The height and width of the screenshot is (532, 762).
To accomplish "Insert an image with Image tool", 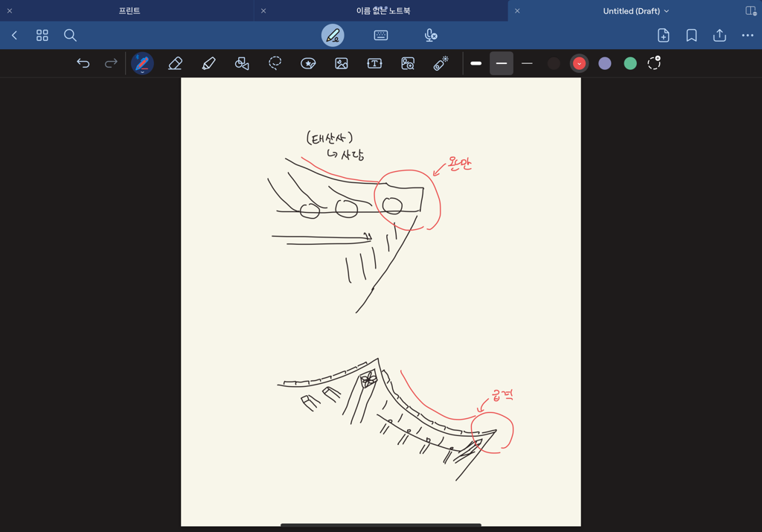I will [x=342, y=63].
